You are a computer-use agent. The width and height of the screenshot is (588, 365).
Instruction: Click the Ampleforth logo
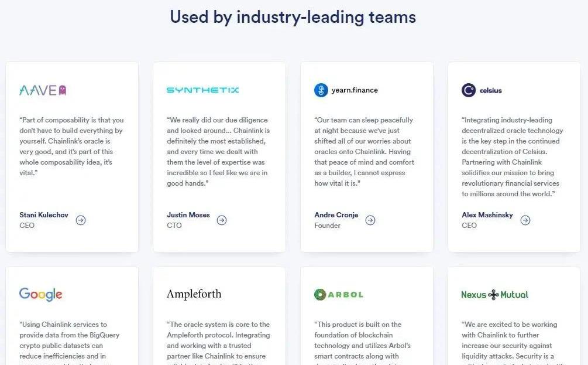coord(194,294)
